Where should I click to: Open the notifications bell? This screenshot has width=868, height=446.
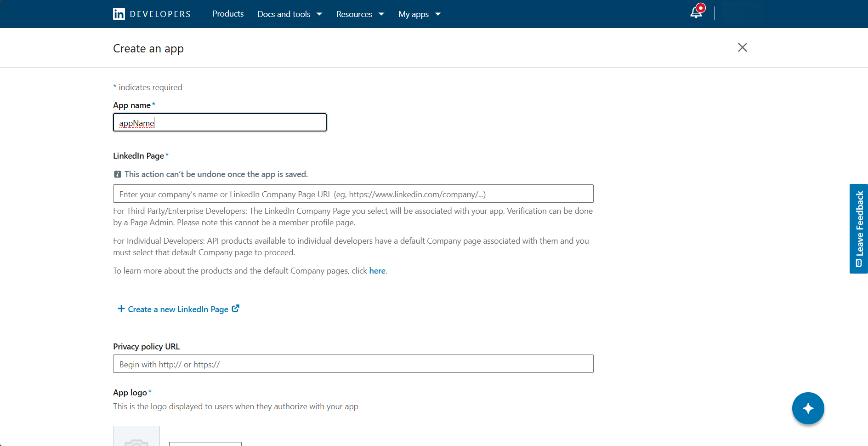pyautogui.click(x=697, y=12)
